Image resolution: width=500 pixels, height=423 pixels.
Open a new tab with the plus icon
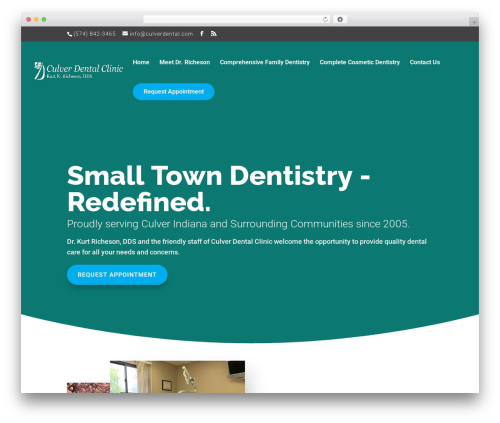[x=474, y=22]
